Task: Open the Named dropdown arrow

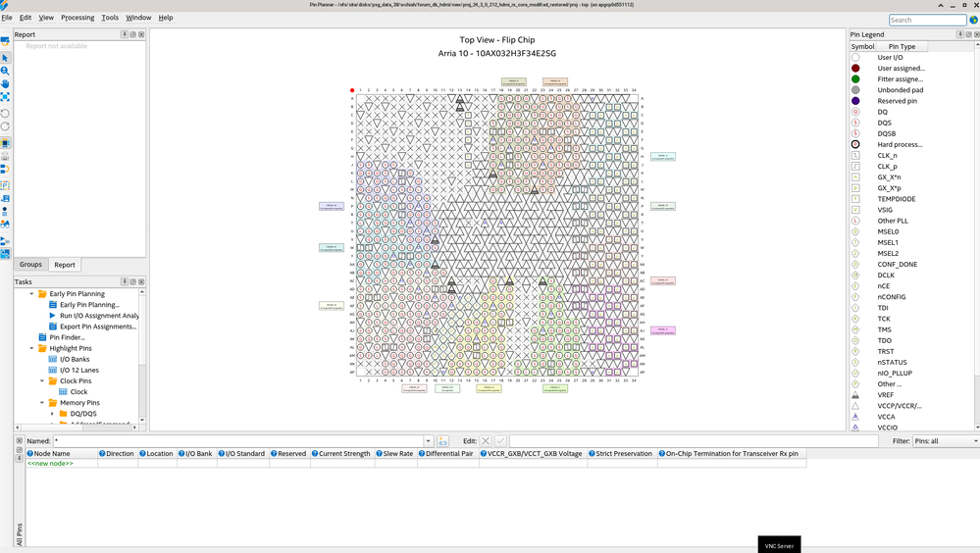Action: (x=428, y=441)
